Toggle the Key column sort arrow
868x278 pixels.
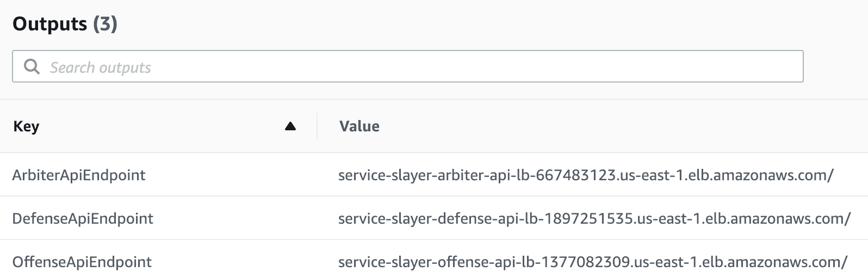[290, 127]
